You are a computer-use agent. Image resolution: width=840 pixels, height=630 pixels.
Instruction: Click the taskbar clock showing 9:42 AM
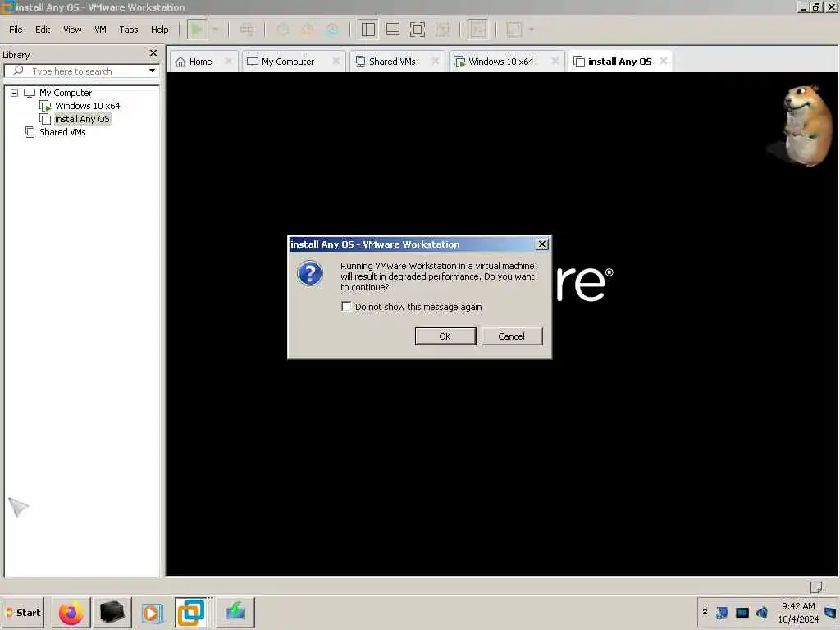click(x=798, y=612)
